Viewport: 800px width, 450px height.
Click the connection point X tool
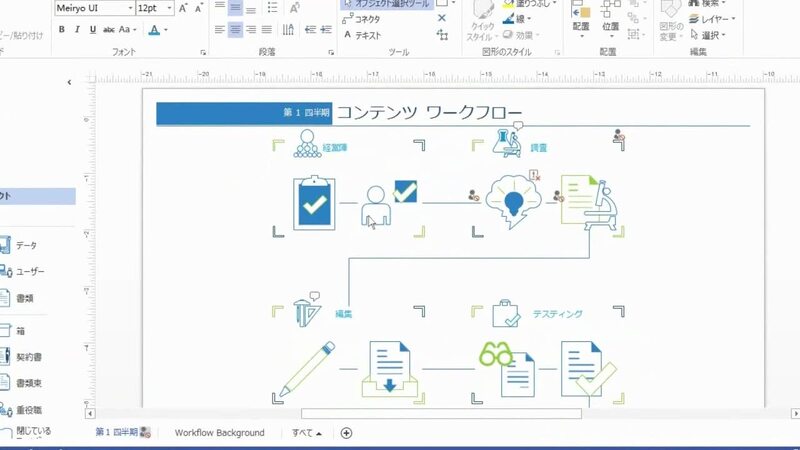pyautogui.click(x=442, y=18)
